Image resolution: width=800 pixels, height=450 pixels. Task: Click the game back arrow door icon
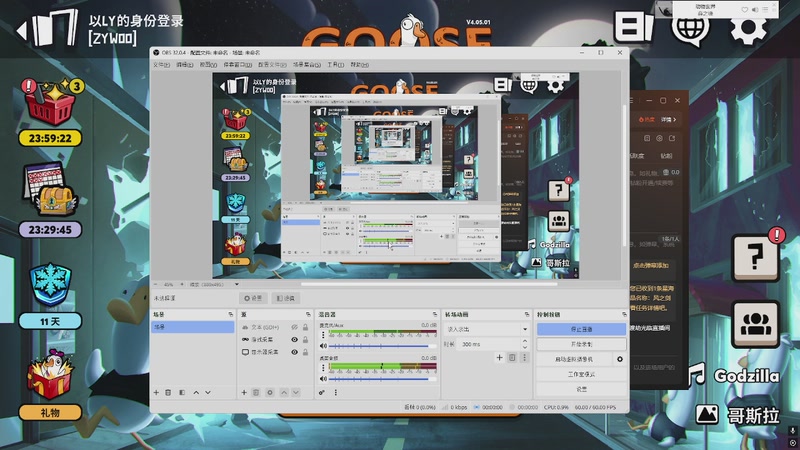[x=48, y=29]
